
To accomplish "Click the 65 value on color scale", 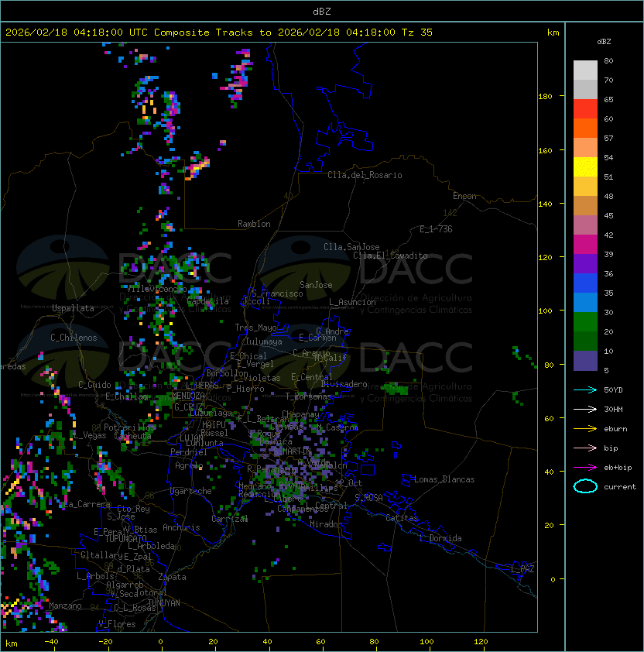I will tap(608, 99).
